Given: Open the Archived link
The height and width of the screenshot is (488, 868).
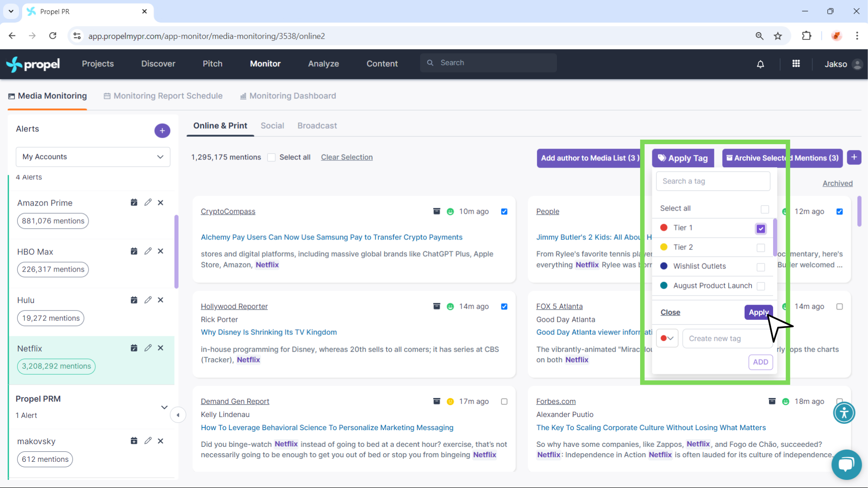Looking at the screenshot, I should click(x=837, y=183).
